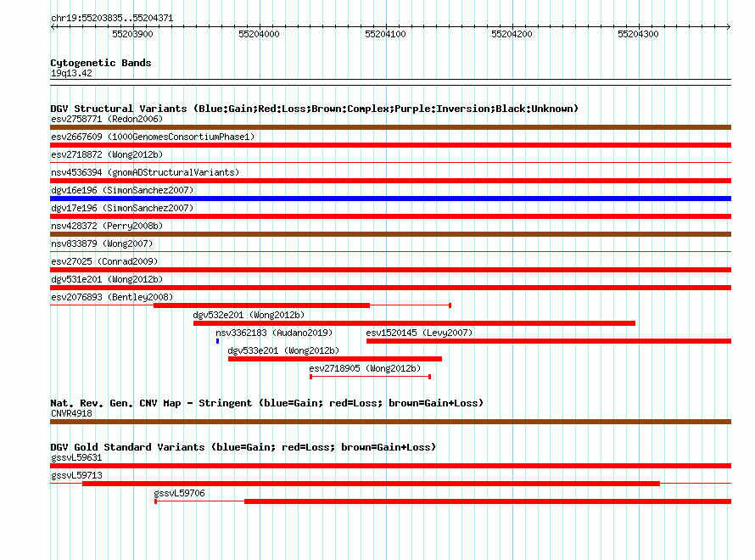
Task: Select variant label esv2758771 (Redon2006)
Action: tap(107, 119)
